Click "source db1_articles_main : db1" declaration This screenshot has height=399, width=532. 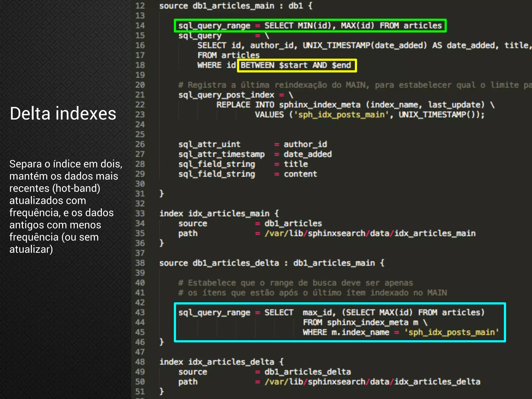pos(236,6)
